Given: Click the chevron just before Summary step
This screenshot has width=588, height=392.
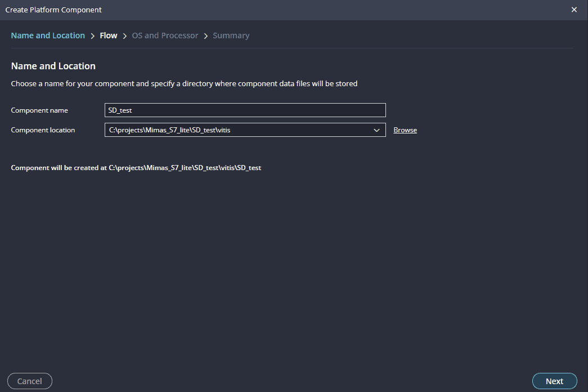Looking at the screenshot, I should tap(206, 35).
